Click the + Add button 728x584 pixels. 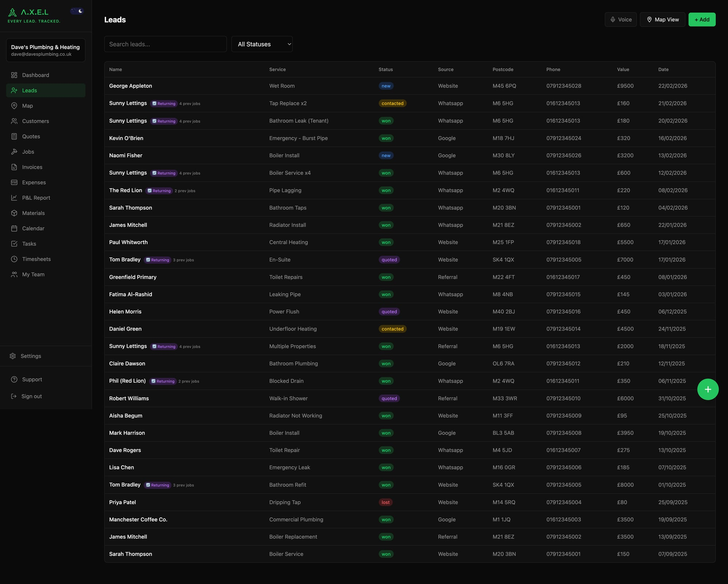click(702, 19)
